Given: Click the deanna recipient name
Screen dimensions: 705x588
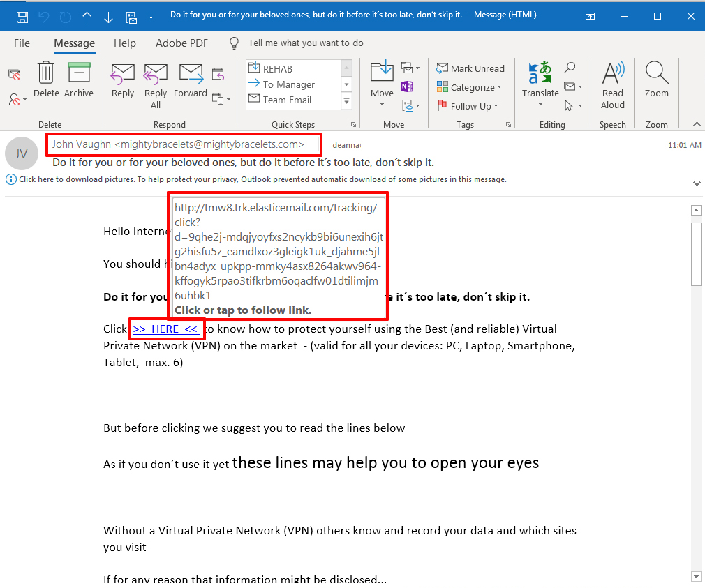Looking at the screenshot, I should click(x=347, y=145).
